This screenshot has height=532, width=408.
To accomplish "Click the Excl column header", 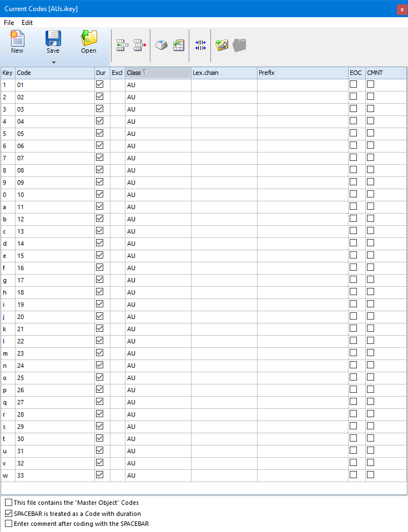I will click(118, 73).
